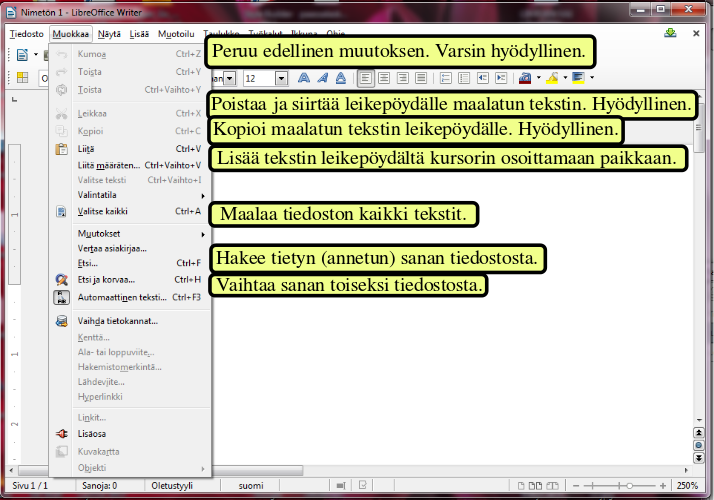The width and height of the screenshot is (714, 500).
Task: Select Valitse kaikki menu entry
Action: pyautogui.click(x=130, y=211)
